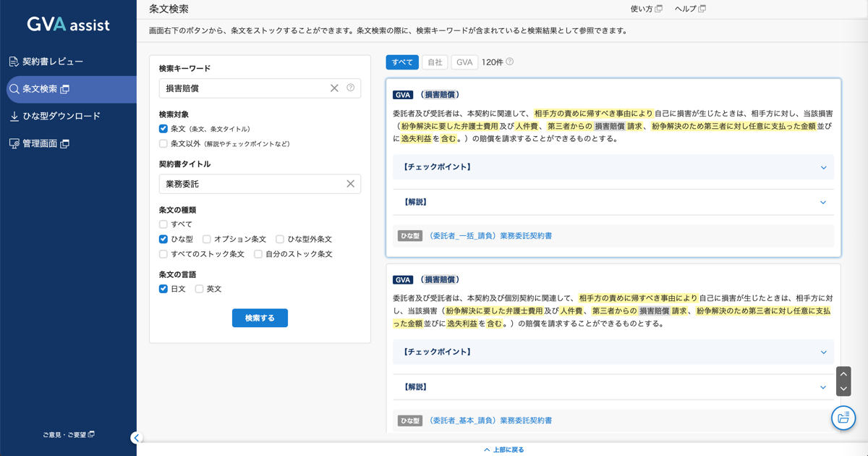
Task: Click the external-window icon beside ヘルプ
Action: pyautogui.click(x=702, y=9)
